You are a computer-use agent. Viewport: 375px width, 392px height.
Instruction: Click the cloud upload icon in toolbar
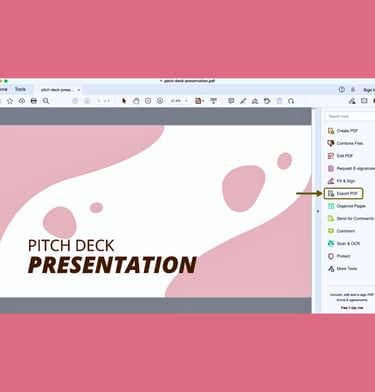(x=22, y=101)
